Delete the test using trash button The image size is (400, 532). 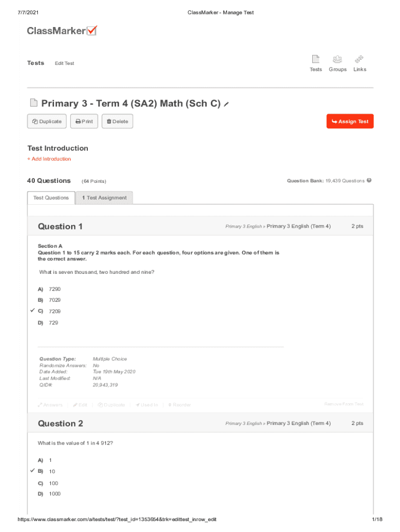117,122
